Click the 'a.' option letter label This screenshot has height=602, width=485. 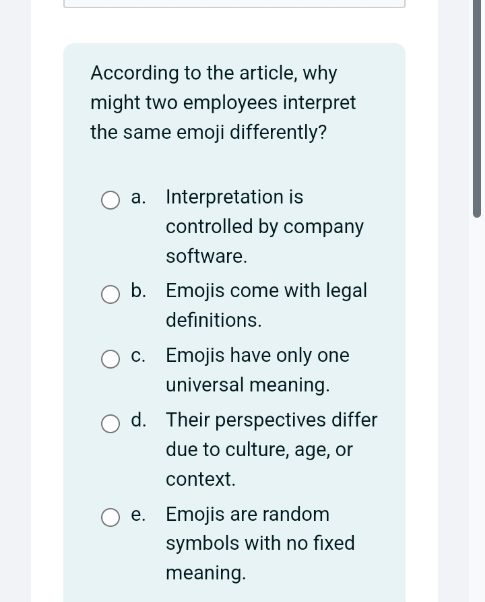point(138,197)
